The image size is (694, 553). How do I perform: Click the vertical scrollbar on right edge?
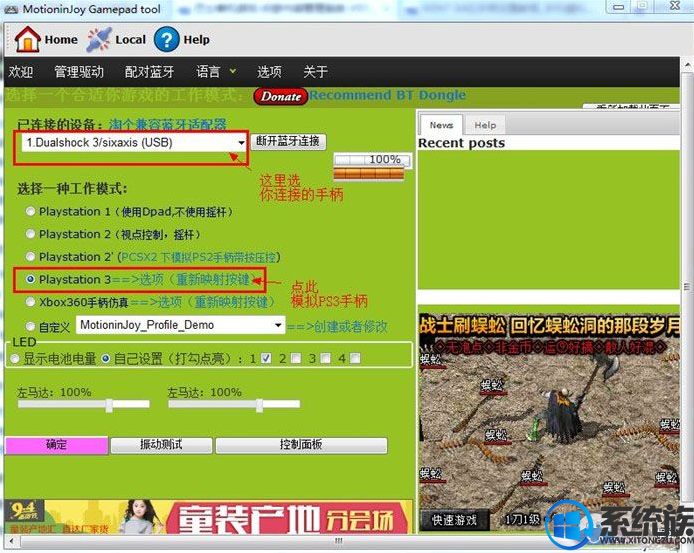point(687,287)
